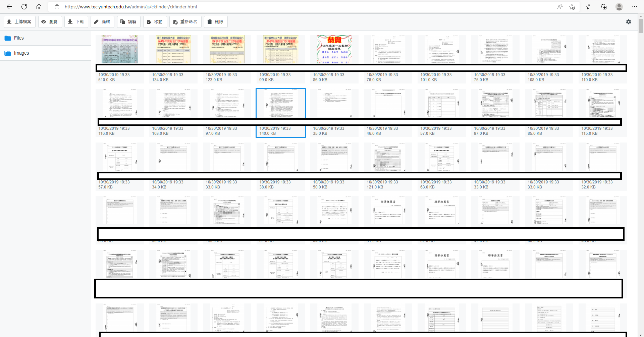Click the scrollbar down arrow

641,335
